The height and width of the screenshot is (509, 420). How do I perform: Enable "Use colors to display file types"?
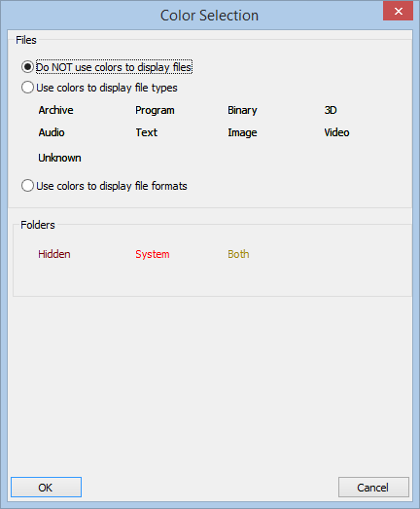pos(99,88)
